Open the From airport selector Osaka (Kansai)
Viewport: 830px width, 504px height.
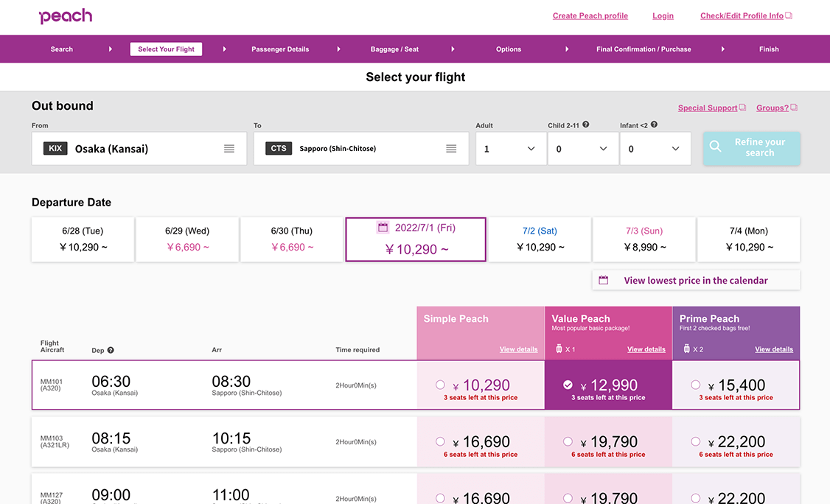coord(139,149)
